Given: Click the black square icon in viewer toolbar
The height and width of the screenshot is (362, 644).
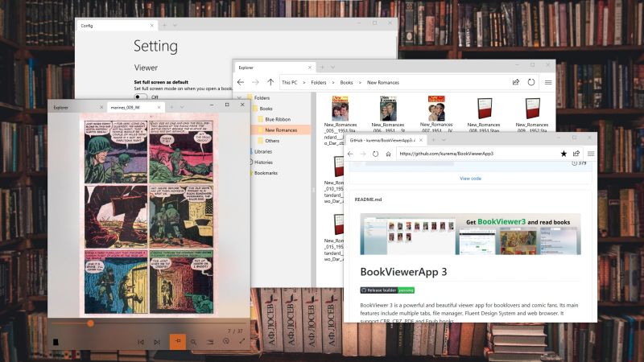Looking at the screenshot, I should click(56, 342).
